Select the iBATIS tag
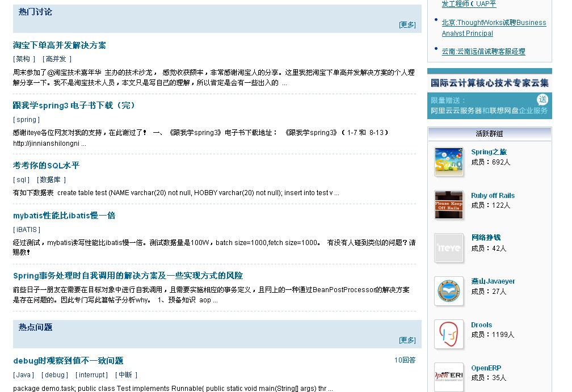The height and width of the screenshot is (392, 572). [x=27, y=230]
